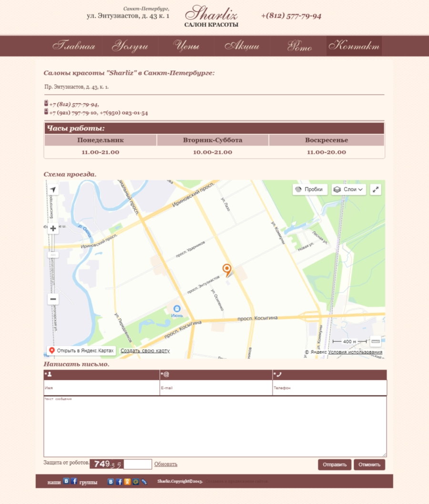
Task: Click the Sharliz.Copyright©2013 footer text
Action: 180,481
